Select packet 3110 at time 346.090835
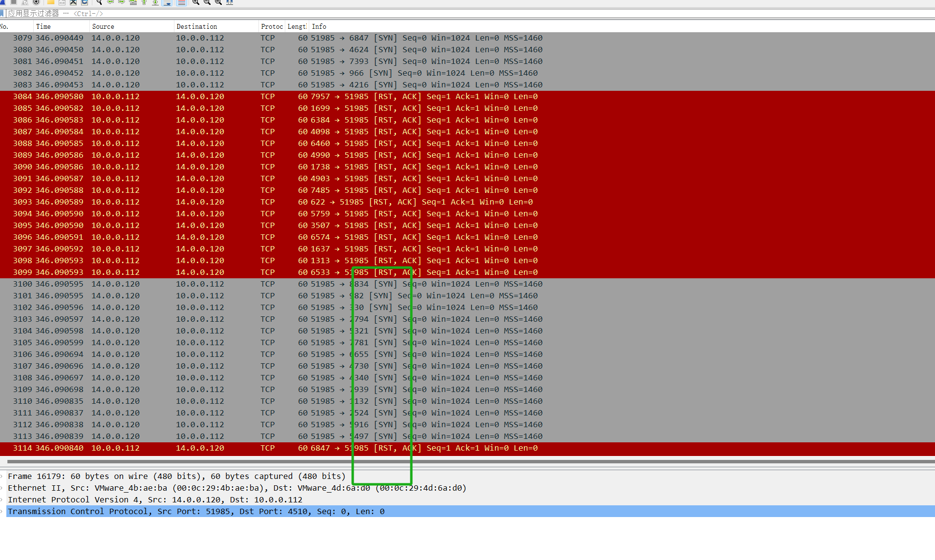 tap(467, 401)
